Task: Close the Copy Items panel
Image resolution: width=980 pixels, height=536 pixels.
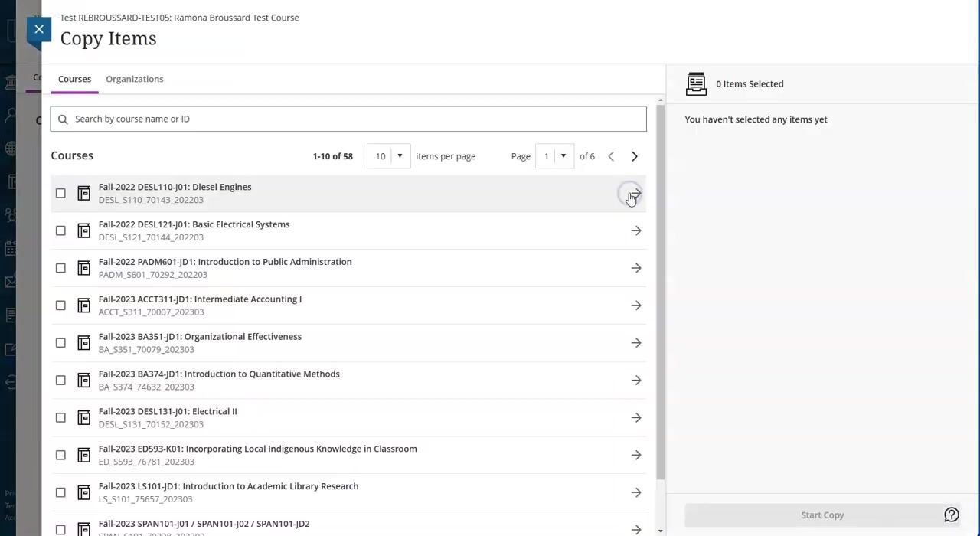Action: (x=39, y=29)
